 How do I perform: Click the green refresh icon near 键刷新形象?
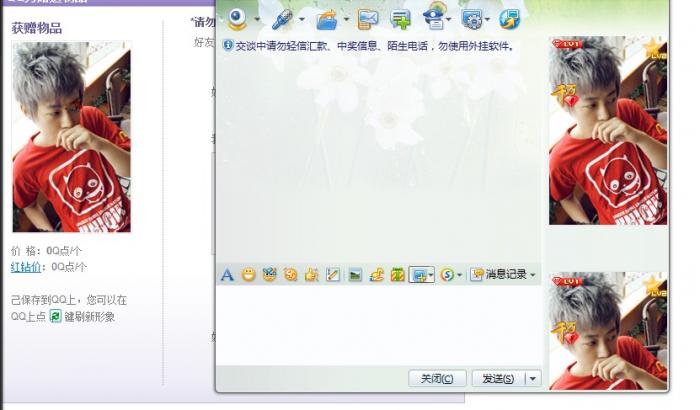pyautogui.click(x=55, y=316)
